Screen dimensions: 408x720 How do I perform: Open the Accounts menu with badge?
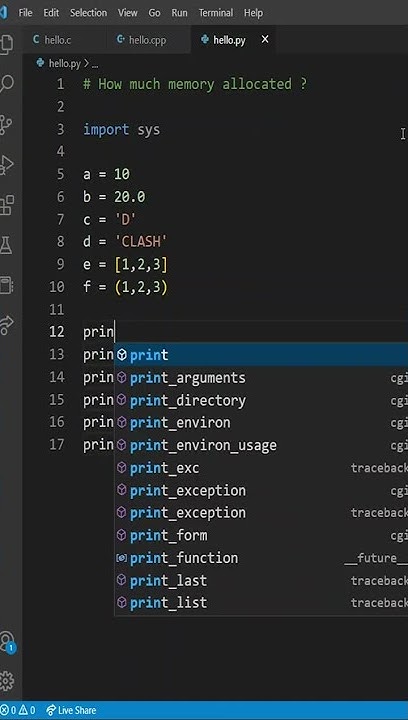[x=7, y=641]
